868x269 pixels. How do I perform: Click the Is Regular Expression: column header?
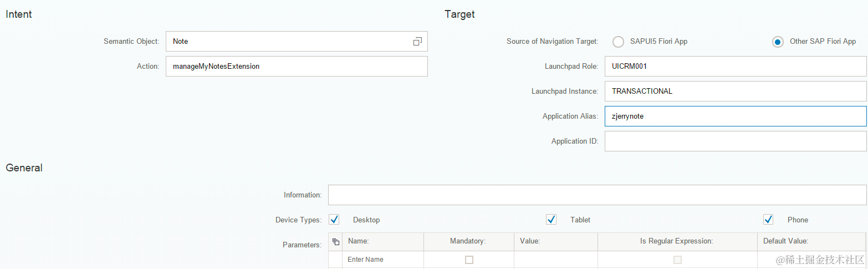(x=677, y=241)
